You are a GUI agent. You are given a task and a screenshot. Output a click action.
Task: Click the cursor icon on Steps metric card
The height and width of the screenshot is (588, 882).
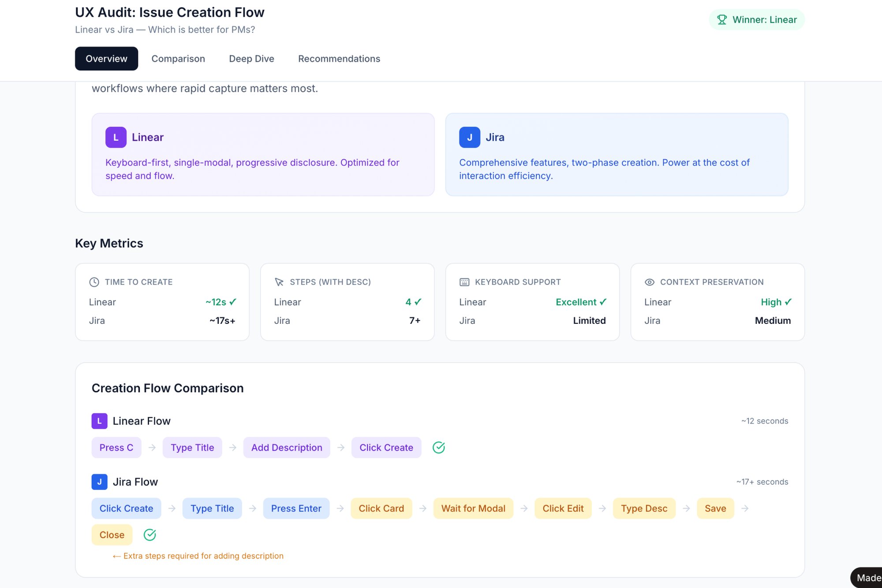pyautogui.click(x=279, y=281)
